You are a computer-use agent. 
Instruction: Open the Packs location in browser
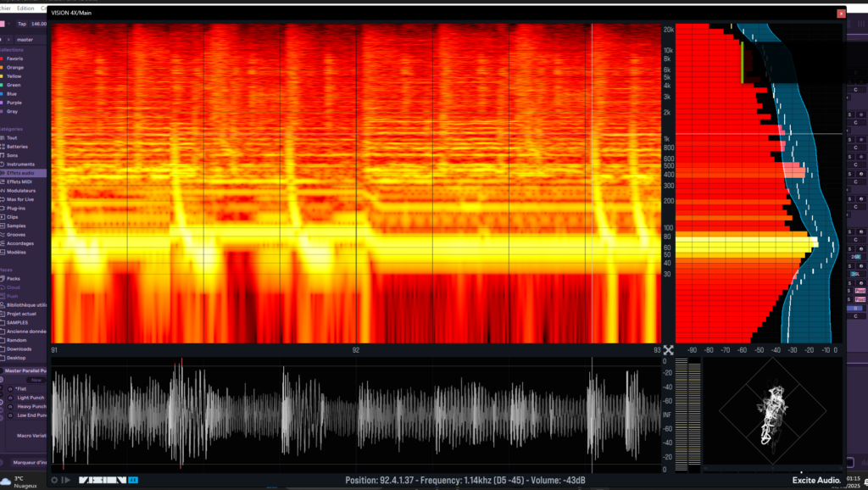coord(13,278)
